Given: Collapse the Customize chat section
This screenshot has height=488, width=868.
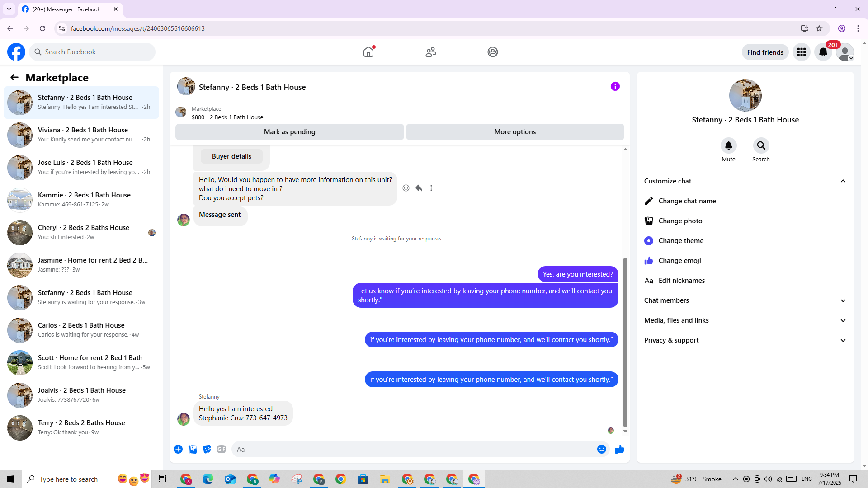Looking at the screenshot, I should tap(745, 181).
